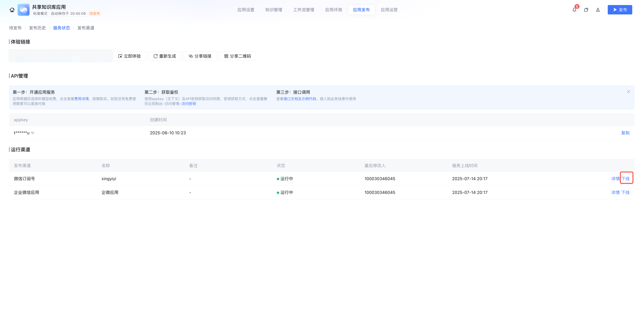Screen dimensions: 644x321
Task: Open 详情 for 企业微信应用
Action: (x=615, y=192)
